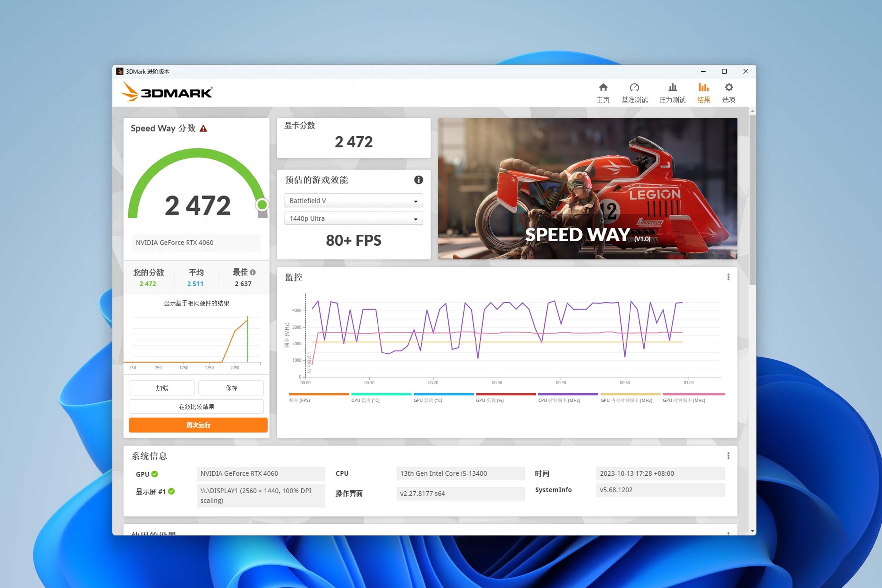This screenshot has height=588, width=882.
Task: Click the 加载 (Load) button
Action: (x=162, y=388)
